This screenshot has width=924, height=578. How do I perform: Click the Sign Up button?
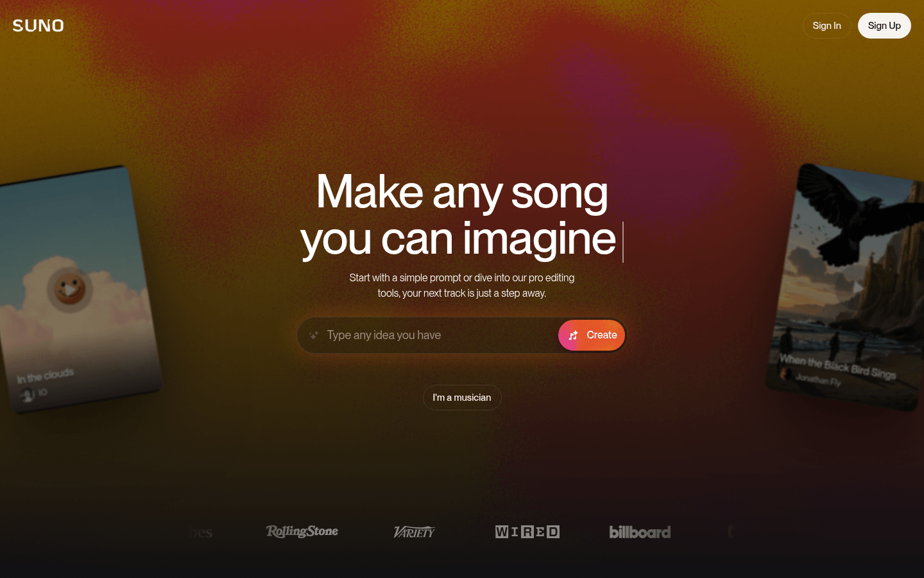[x=884, y=26]
